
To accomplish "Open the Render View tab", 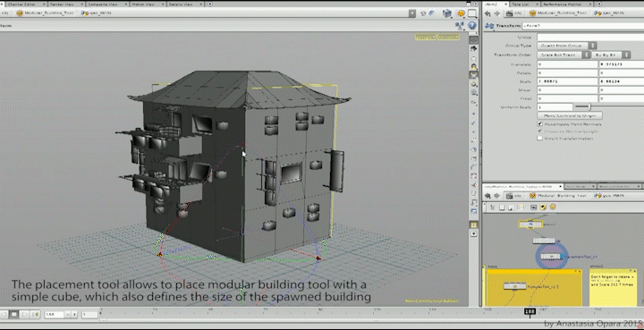I will click(65, 4).
